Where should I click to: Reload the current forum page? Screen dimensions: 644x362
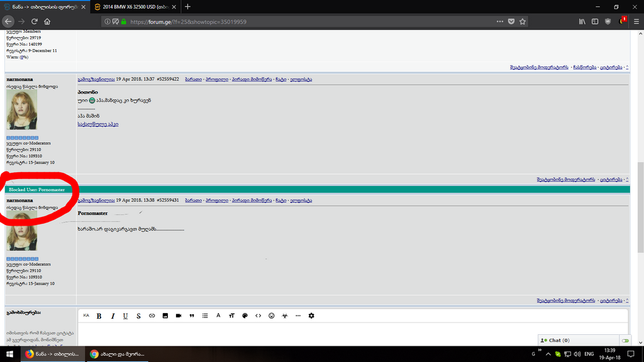(35, 21)
